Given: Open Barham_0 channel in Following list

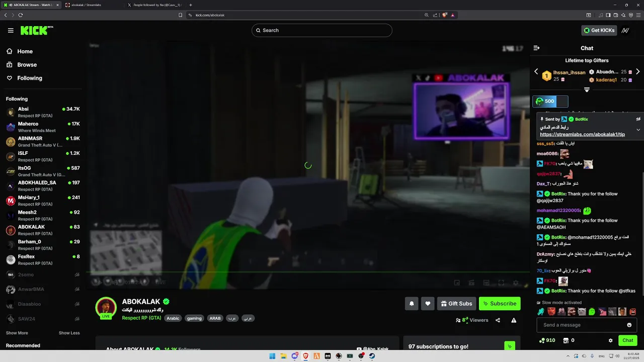Looking at the screenshot, I should 43,245.
